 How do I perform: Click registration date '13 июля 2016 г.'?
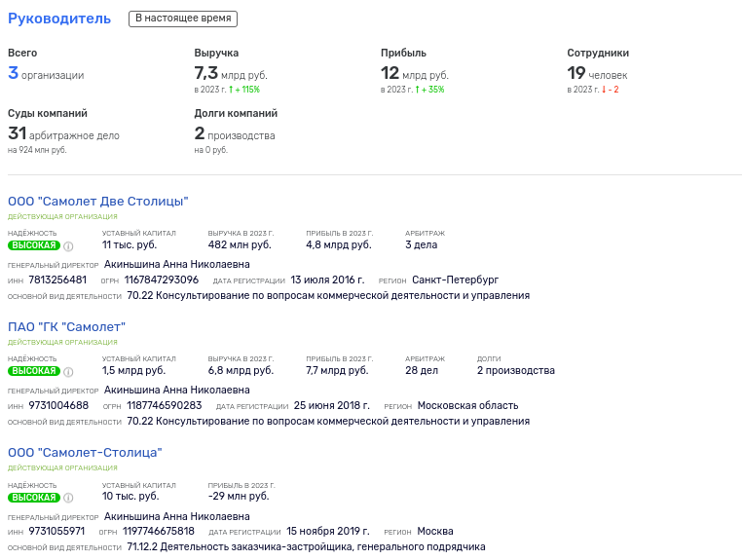(327, 280)
